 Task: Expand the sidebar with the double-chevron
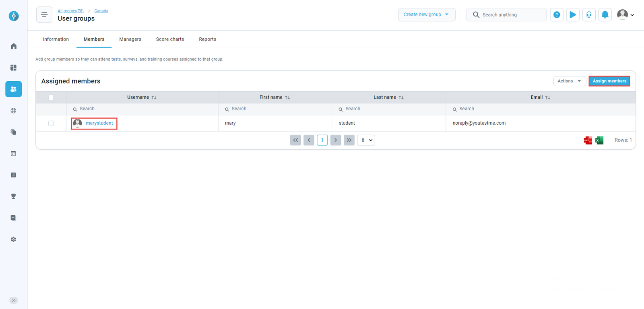point(14,300)
